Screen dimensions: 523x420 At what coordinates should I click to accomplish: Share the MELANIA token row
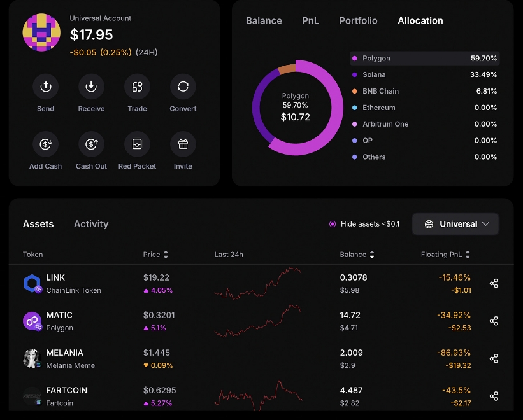[x=494, y=359]
